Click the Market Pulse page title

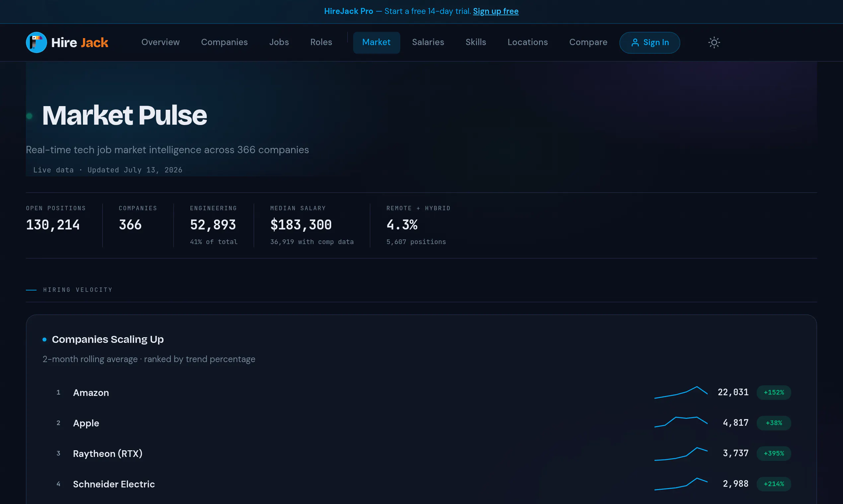124,115
